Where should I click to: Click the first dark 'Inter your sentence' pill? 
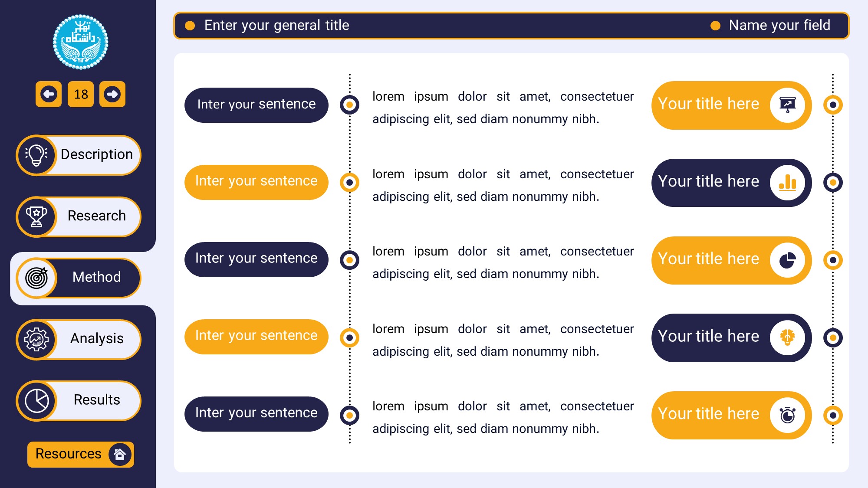[x=256, y=105]
